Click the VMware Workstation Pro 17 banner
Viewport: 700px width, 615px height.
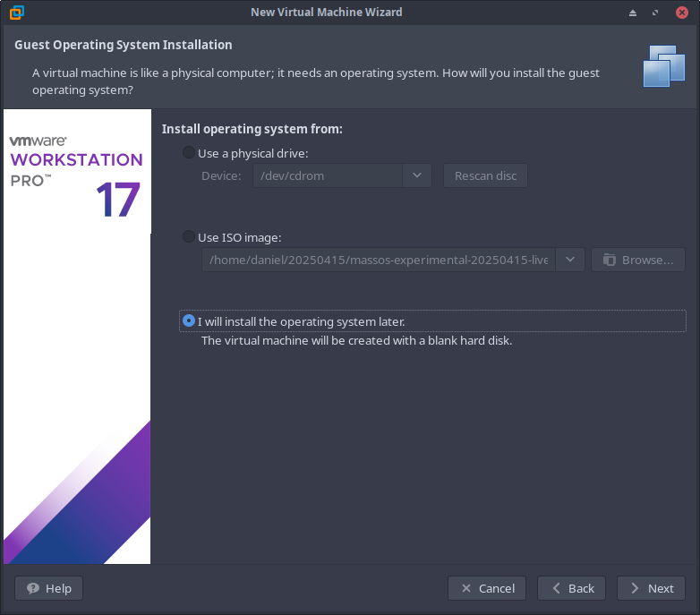coord(77,337)
